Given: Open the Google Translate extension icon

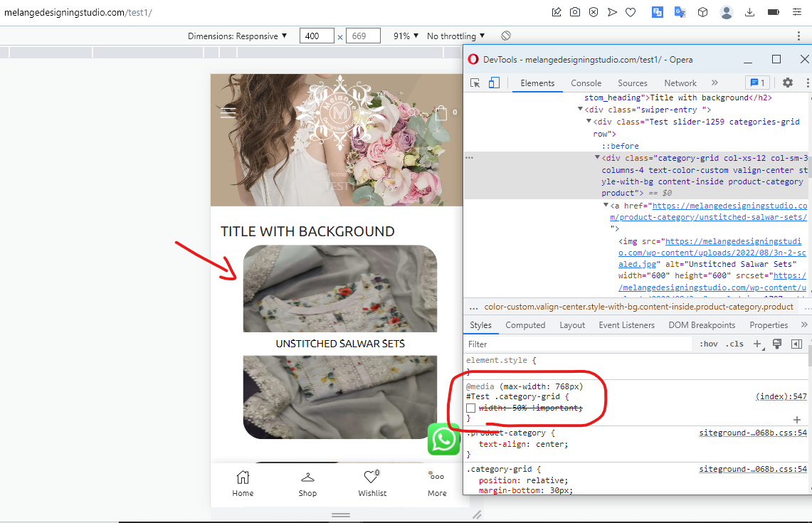Looking at the screenshot, I should point(680,12).
